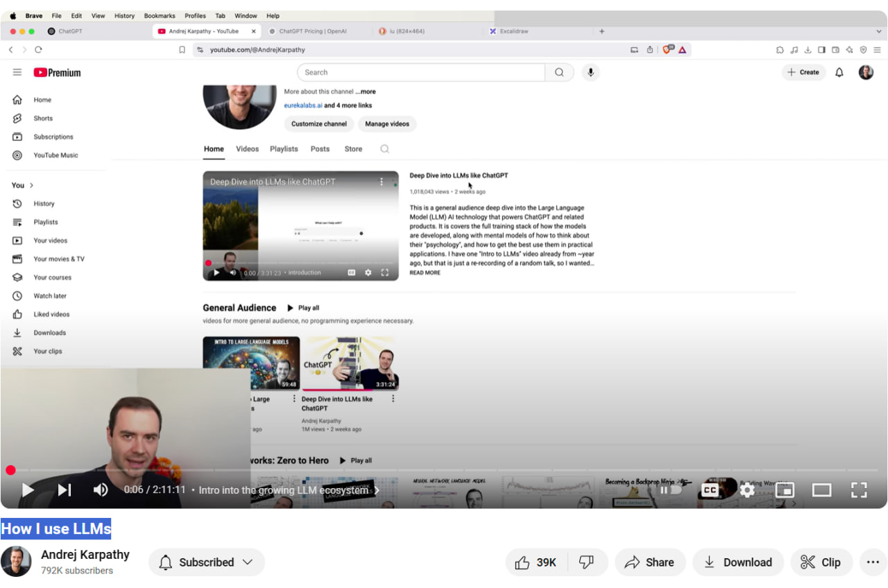The image size is (888, 588).
Task: Enter fullscreen on the player
Action: tap(859, 490)
